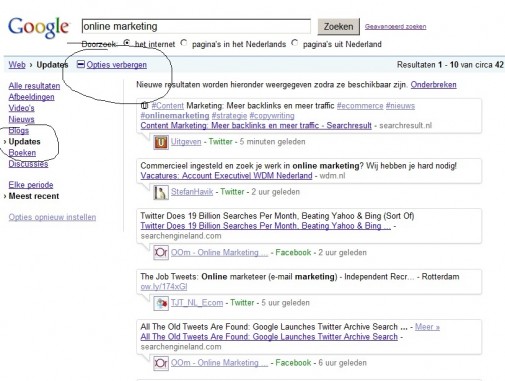The width and height of the screenshot is (505, 381).
Task: Click OOm avatar icon on 6 uur geleden post
Action: click(161, 363)
